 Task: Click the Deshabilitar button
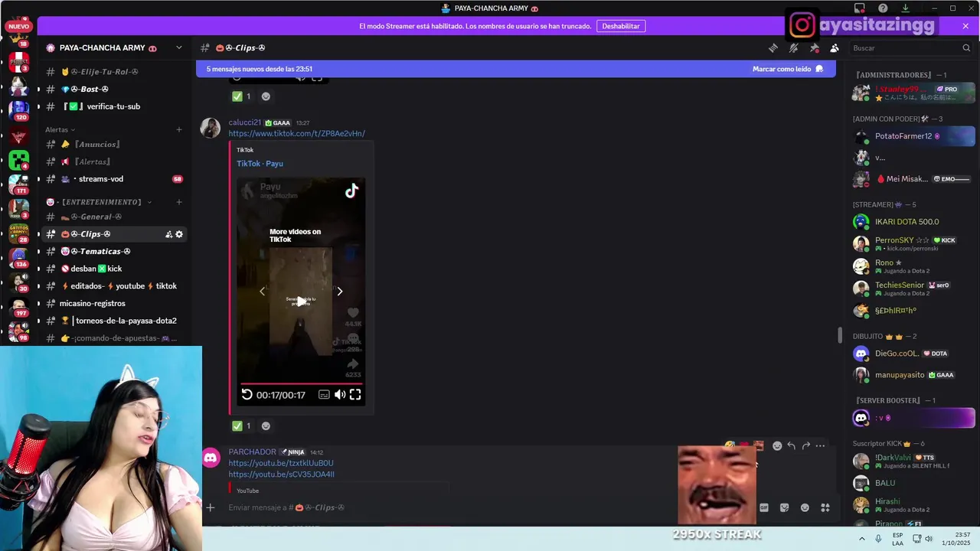(620, 26)
